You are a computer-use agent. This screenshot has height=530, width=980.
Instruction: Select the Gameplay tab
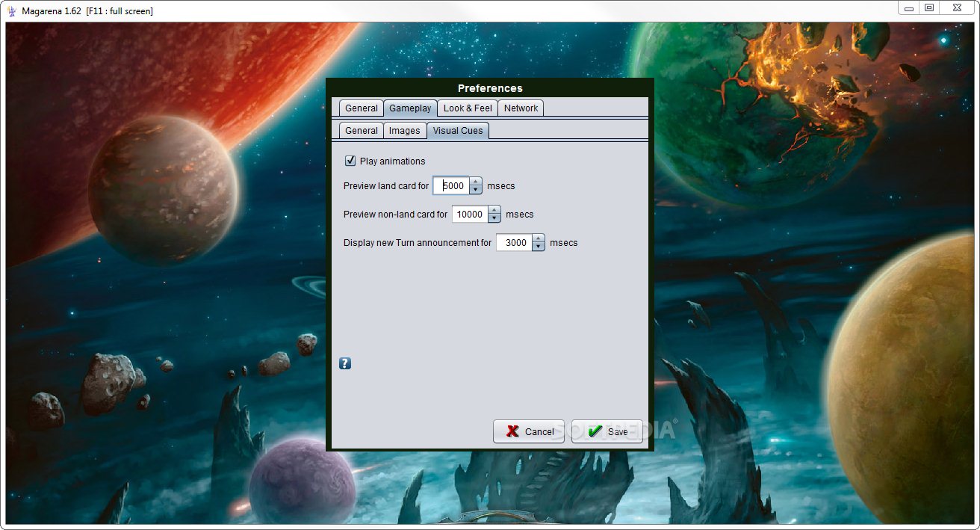[410, 108]
